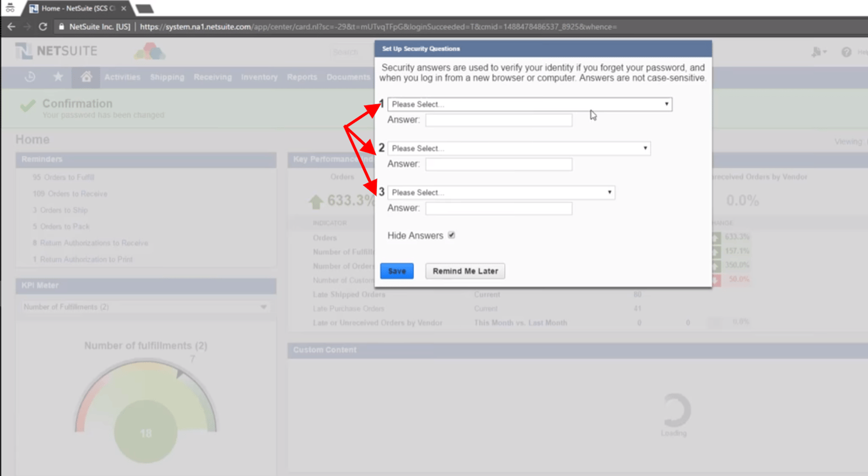Image resolution: width=868 pixels, height=476 pixels.
Task: Click the Remind Me Later button
Action: click(x=465, y=271)
